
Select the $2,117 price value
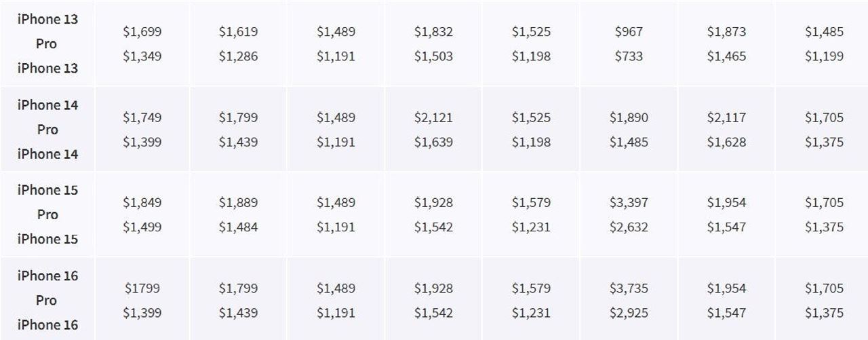[726, 117]
